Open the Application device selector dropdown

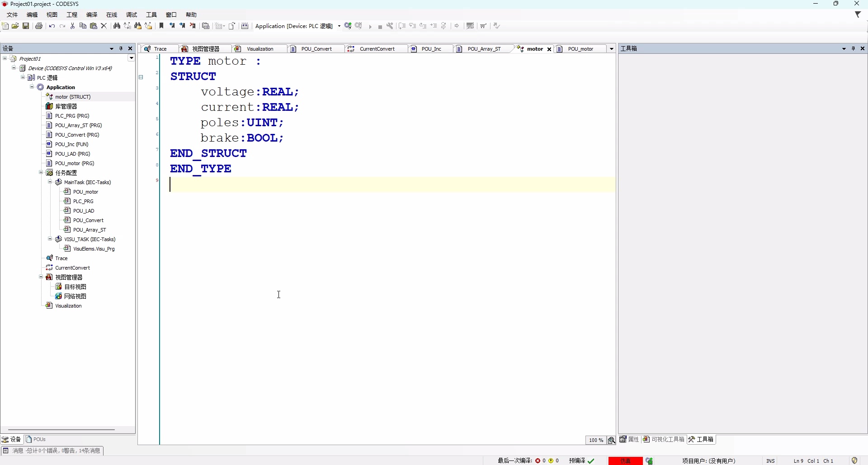(x=339, y=26)
